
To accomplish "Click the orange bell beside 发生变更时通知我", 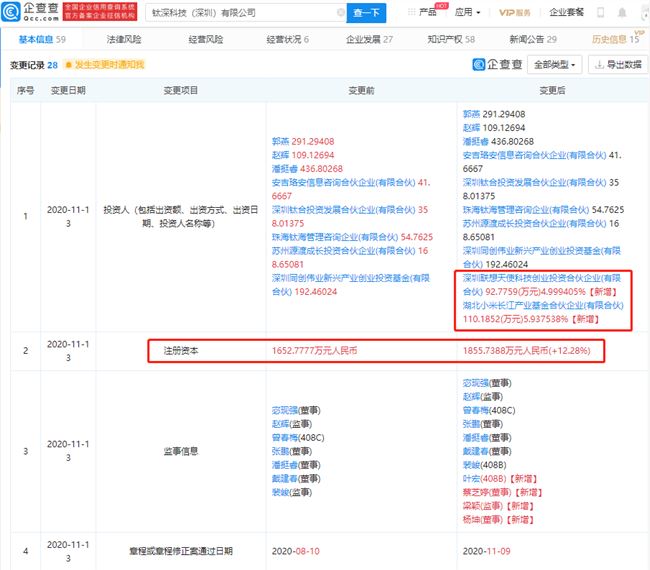I will pos(69,65).
